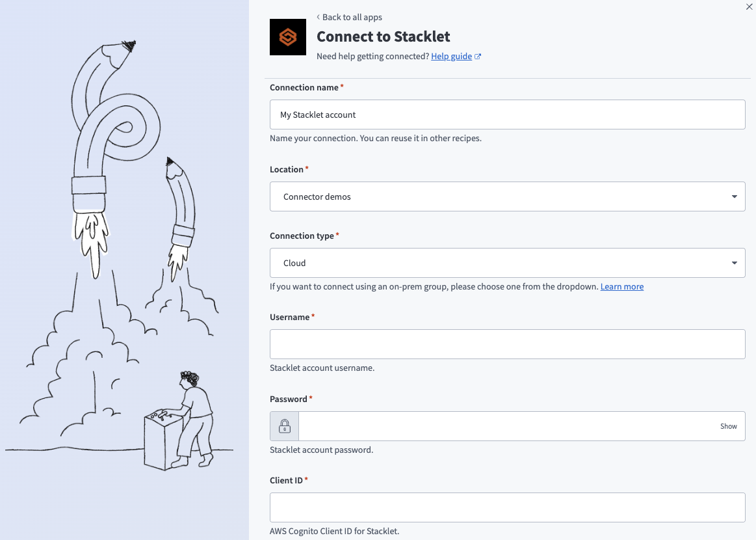Click the Stacklet app logo
Screen dimensions: 756x540
(x=287, y=36)
